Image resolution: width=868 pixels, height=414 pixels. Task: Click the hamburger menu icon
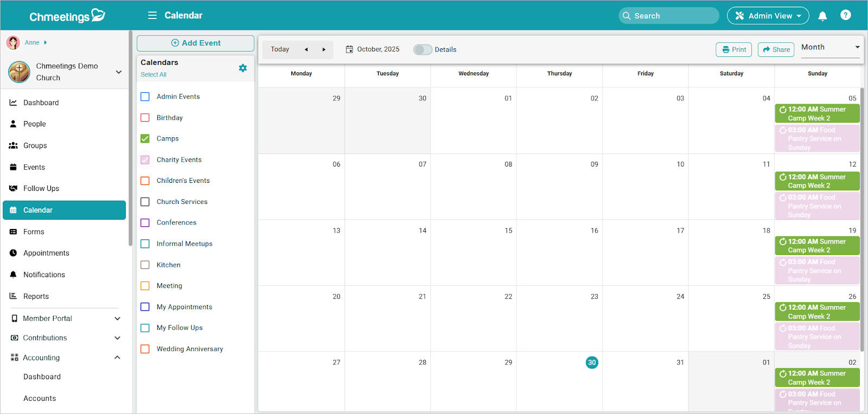(152, 15)
